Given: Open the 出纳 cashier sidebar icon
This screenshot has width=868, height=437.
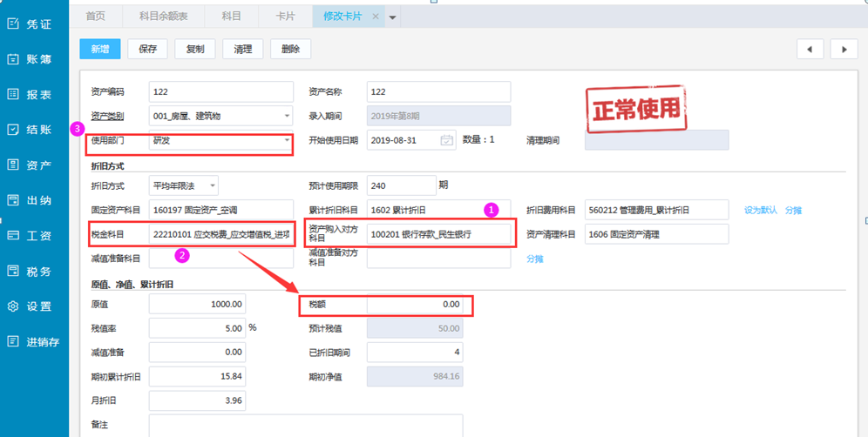Looking at the screenshot, I should click(x=13, y=200).
